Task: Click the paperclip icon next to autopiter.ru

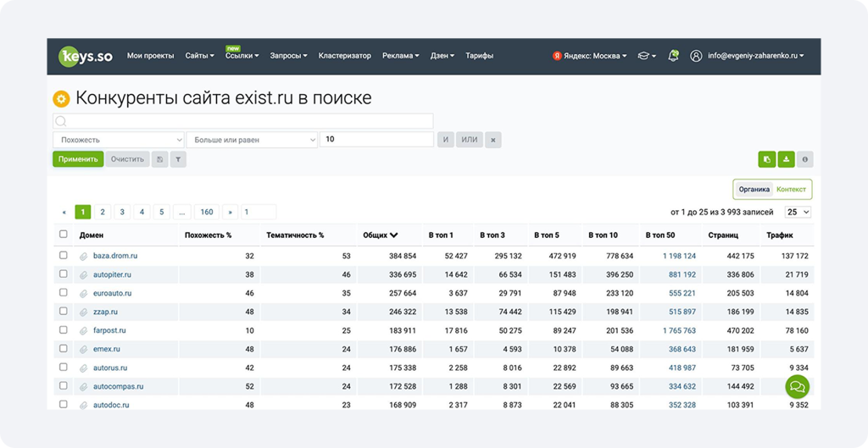Action: pyautogui.click(x=84, y=275)
